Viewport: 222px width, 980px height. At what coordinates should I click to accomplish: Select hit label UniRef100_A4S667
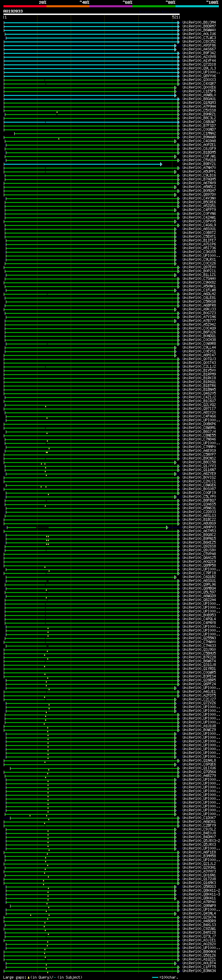tap(199, 49)
